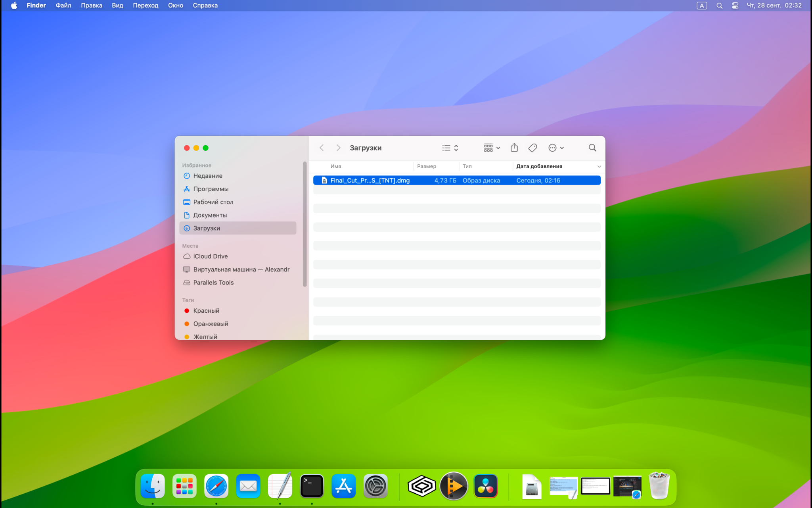The width and height of the screenshot is (812, 508).
Task: Click the date and time in menu bar
Action: tap(774, 6)
